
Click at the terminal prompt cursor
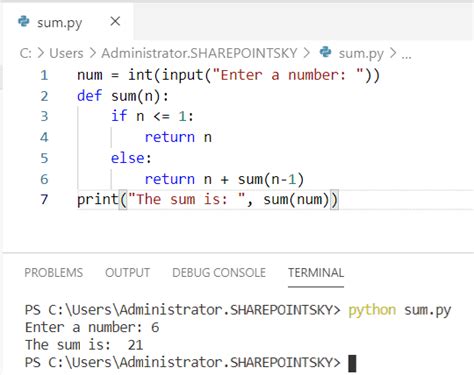[352, 363]
